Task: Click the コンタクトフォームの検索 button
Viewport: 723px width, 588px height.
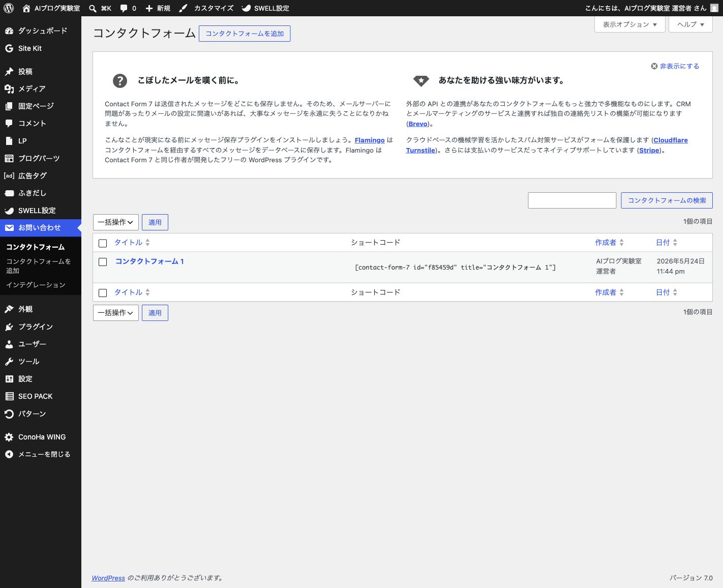Action: (667, 200)
